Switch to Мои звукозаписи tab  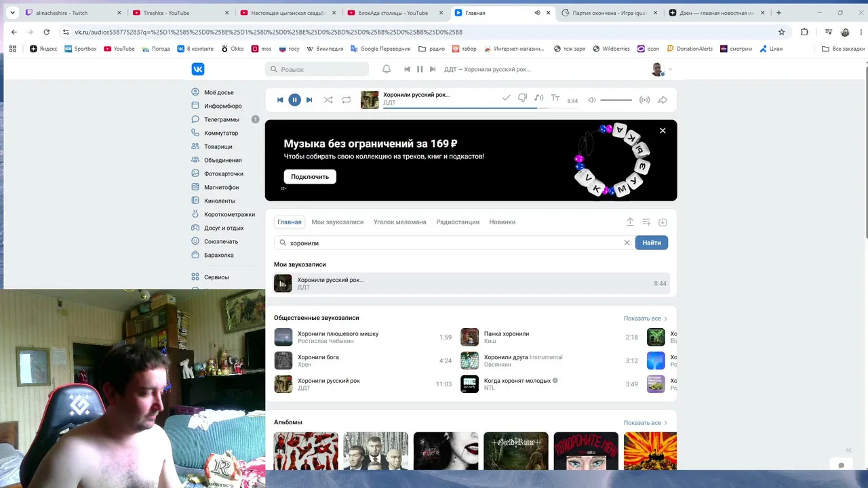338,222
